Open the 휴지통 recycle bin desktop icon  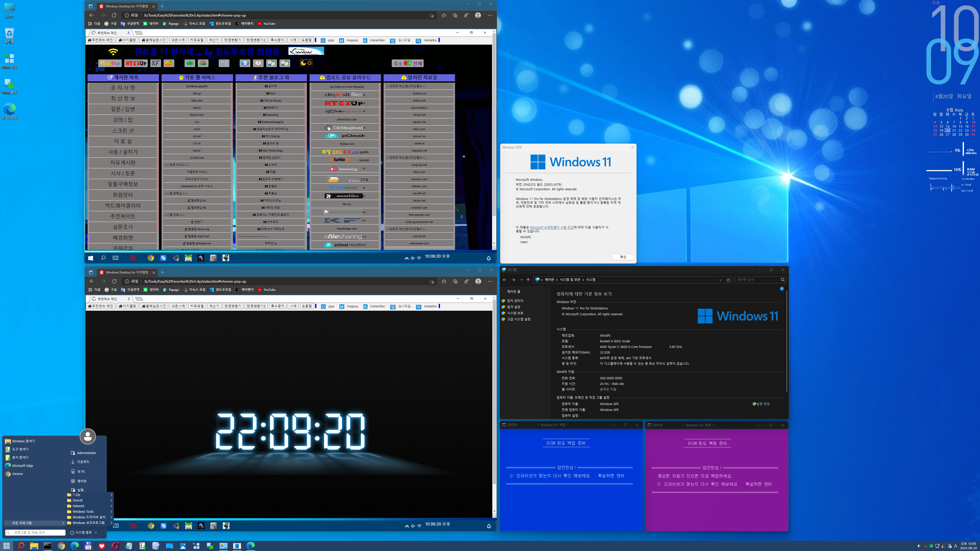9,36
